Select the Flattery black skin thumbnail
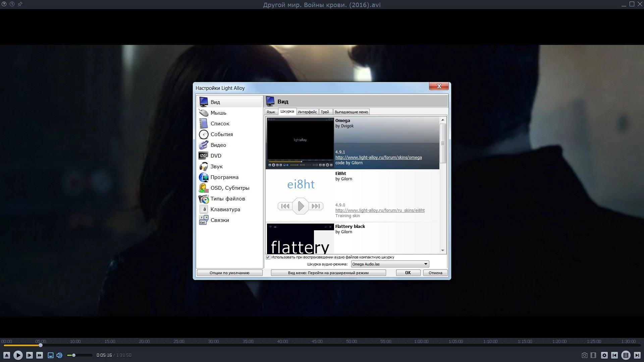This screenshot has height=362, width=644. pyautogui.click(x=300, y=239)
